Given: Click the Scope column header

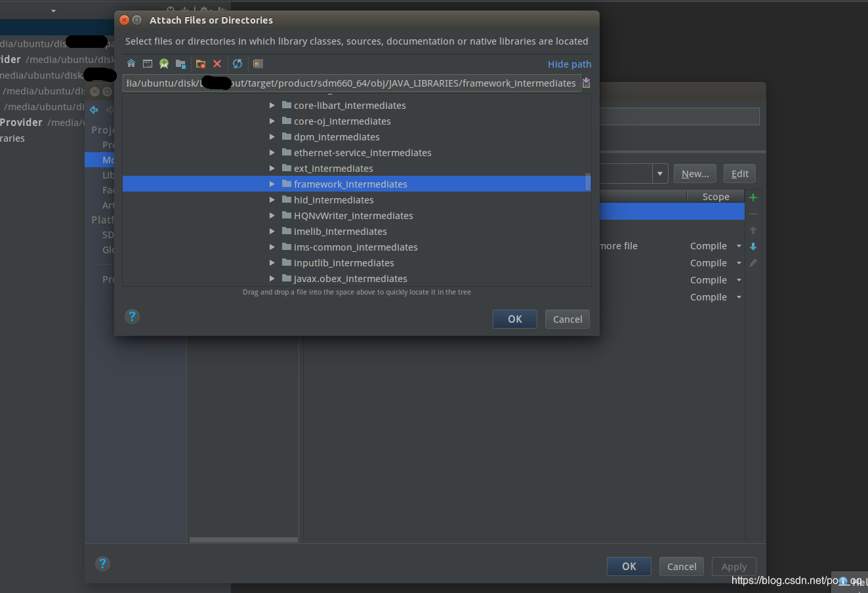Looking at the screenshot, I should (716, 197).
